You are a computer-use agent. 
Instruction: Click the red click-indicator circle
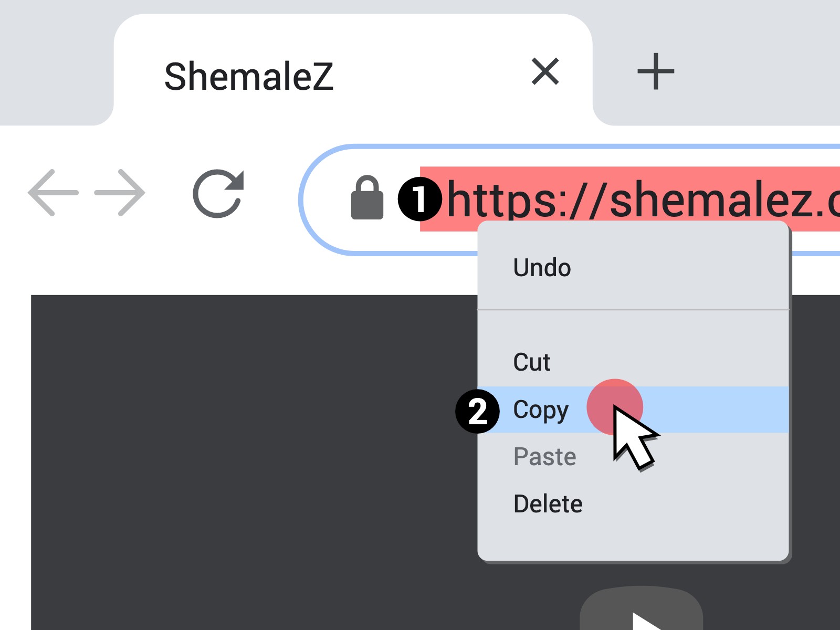coord(614,407)
